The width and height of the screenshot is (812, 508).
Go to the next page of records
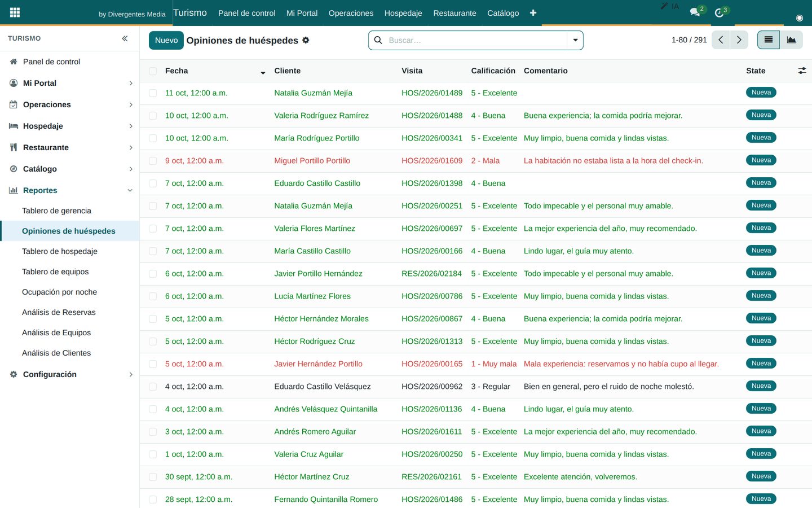click(739, 40)
